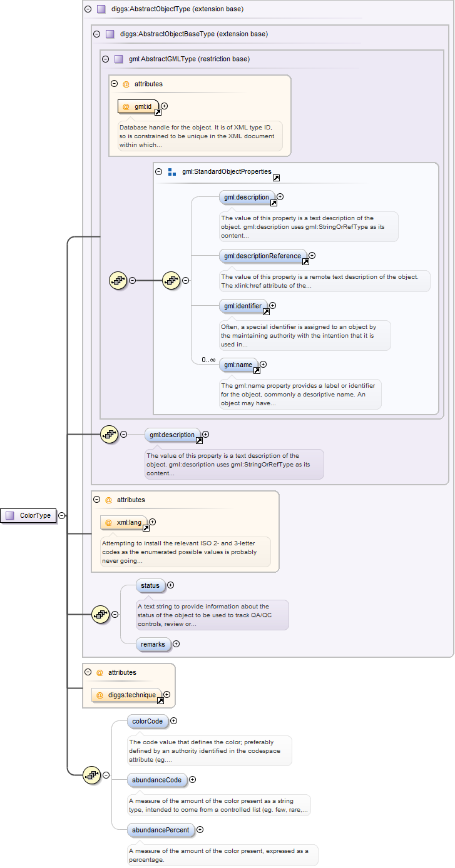The width and height of the screenshot is (455, 868).
Task: Expand the gml:identifier element
Action: (272, 306)
